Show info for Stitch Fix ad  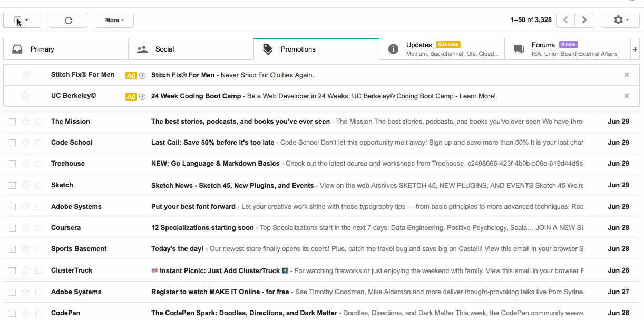click(142, 75)
